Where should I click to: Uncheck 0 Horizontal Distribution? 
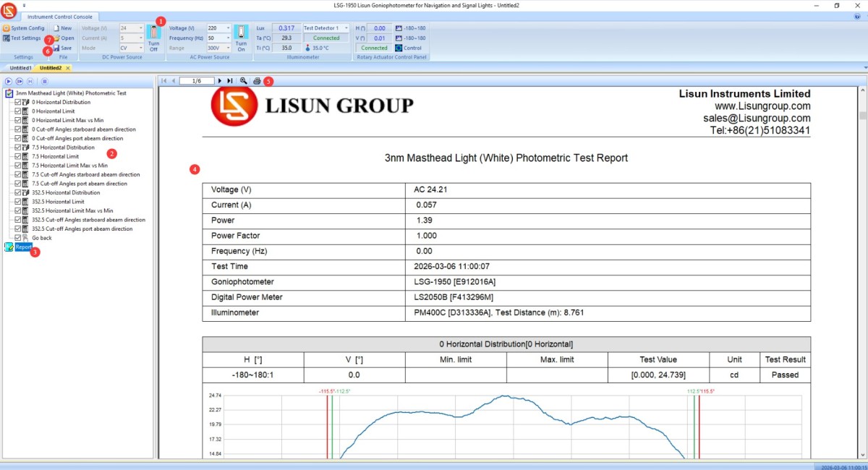[18, 102]
